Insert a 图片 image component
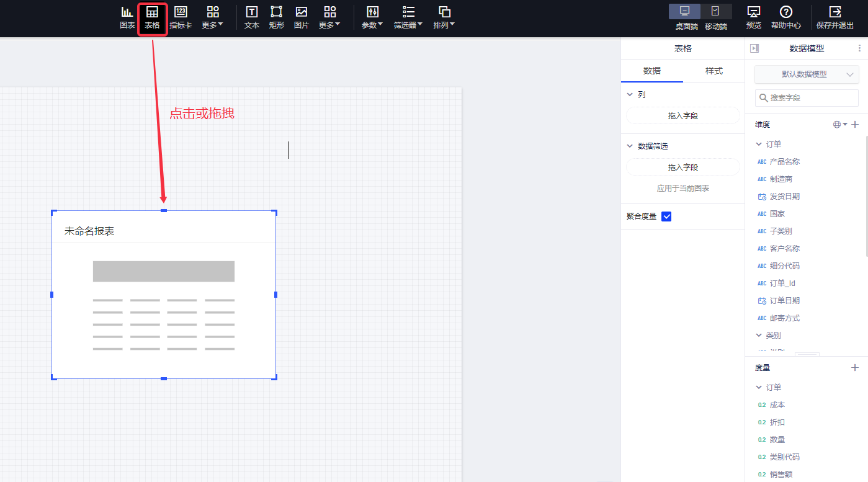Image resolution: width=868 pixels, height=482 pixels. pyautogui.click(x=302, y=17)
